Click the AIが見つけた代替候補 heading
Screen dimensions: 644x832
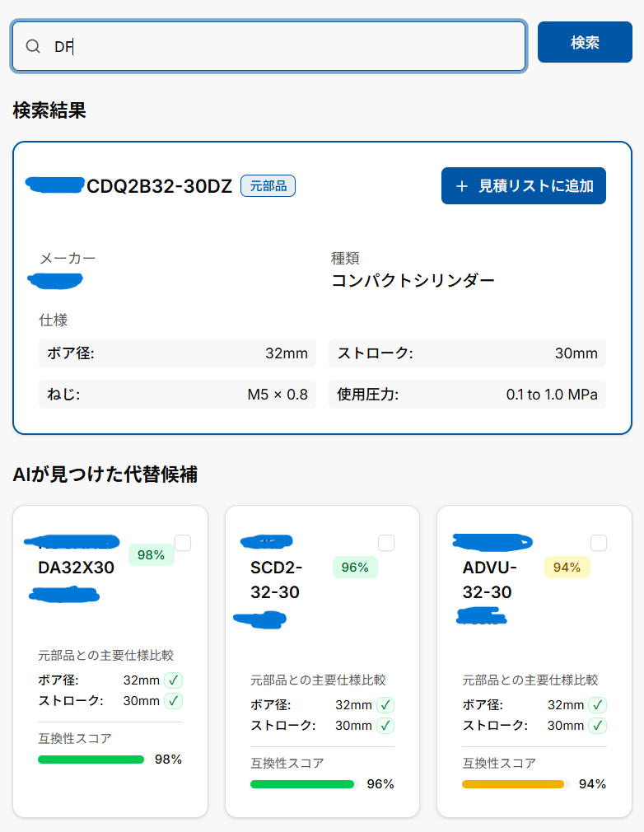(x=105, y=474)
